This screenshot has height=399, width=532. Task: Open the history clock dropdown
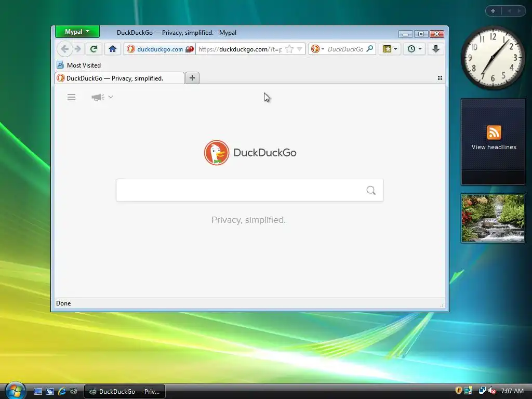tap(414, 49)
